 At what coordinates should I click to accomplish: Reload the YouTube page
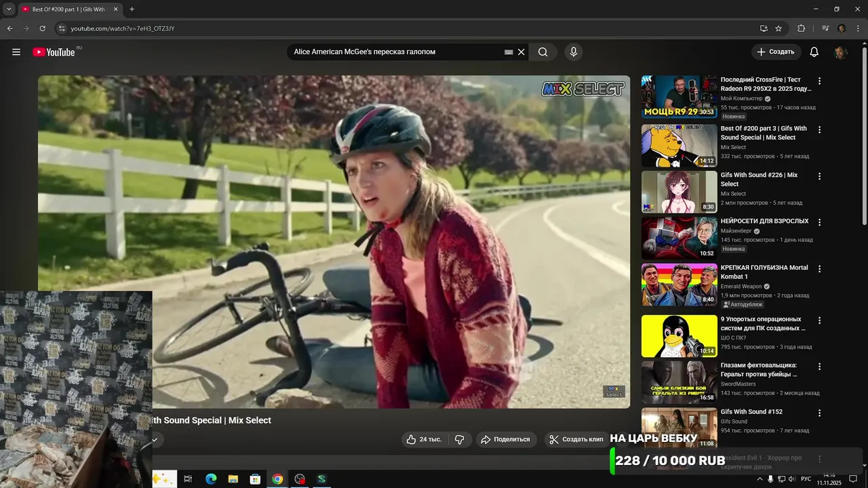42,28
